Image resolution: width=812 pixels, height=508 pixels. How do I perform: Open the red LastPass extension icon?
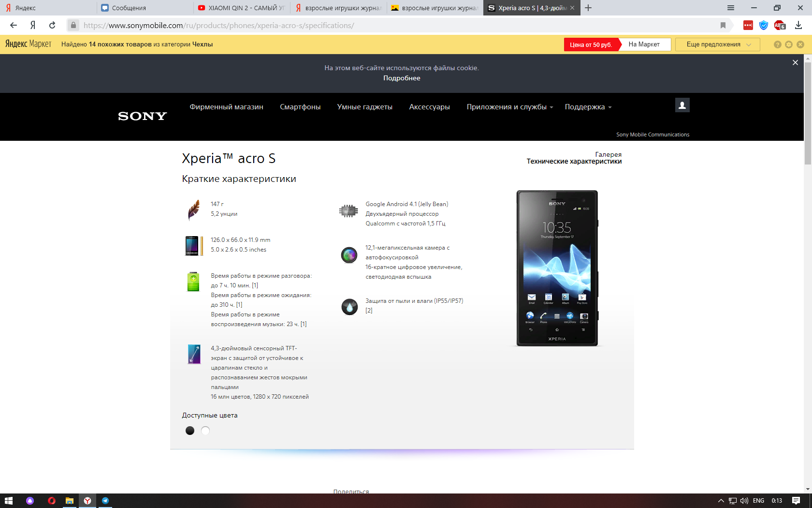[x=748, y=25]
